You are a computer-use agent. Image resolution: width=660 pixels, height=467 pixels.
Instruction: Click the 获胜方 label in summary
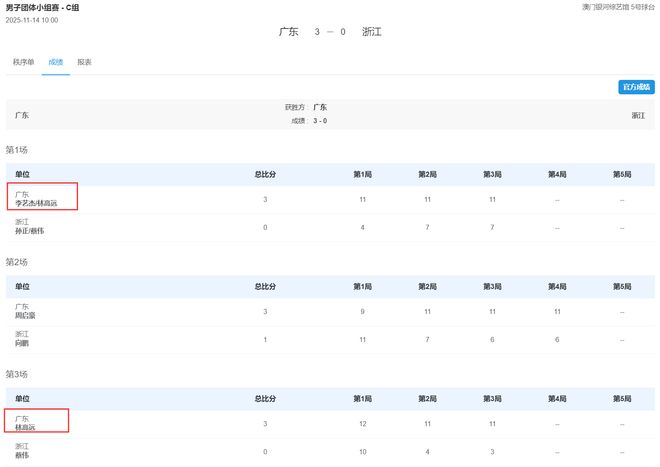point(294,107)
